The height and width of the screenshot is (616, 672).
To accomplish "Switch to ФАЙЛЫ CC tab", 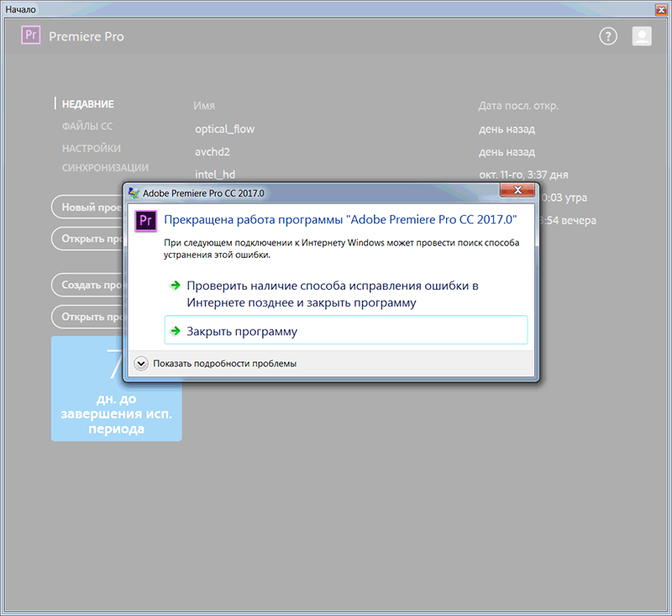I will pyautogui.click(x=87, y=126).
